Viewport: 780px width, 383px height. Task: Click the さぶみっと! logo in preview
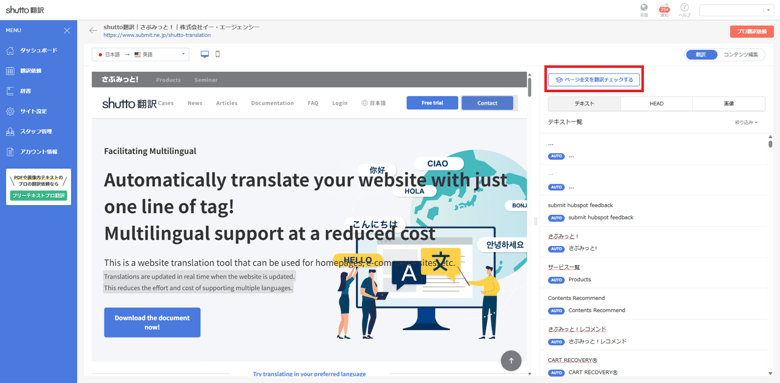(120, 80)
